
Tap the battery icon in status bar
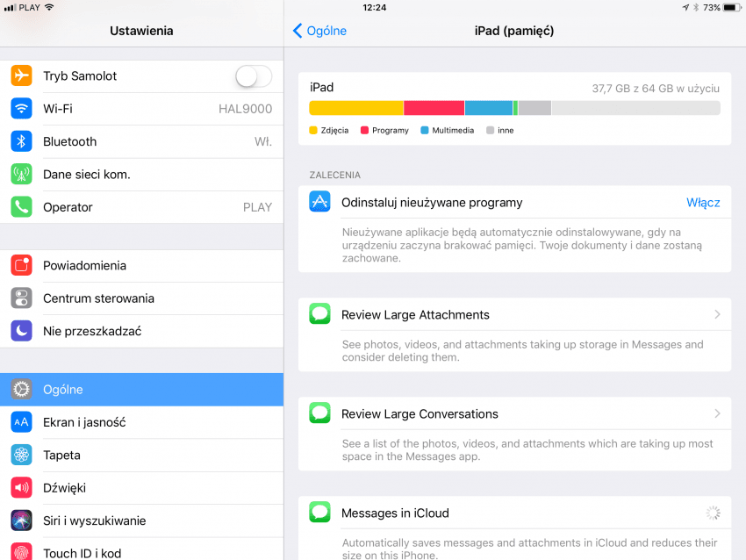click(x=732, y=8)
